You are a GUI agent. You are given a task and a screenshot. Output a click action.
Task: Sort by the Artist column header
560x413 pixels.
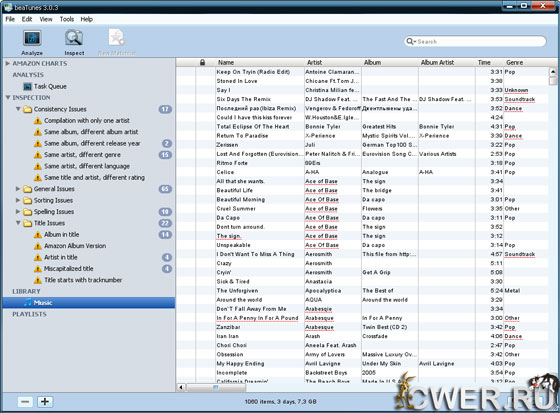333,63
